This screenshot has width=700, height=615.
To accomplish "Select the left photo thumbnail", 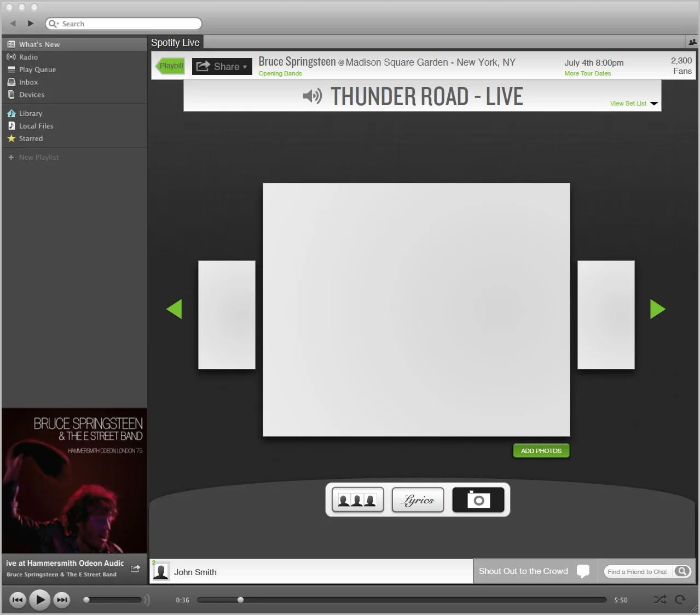I will click(227, 315).
